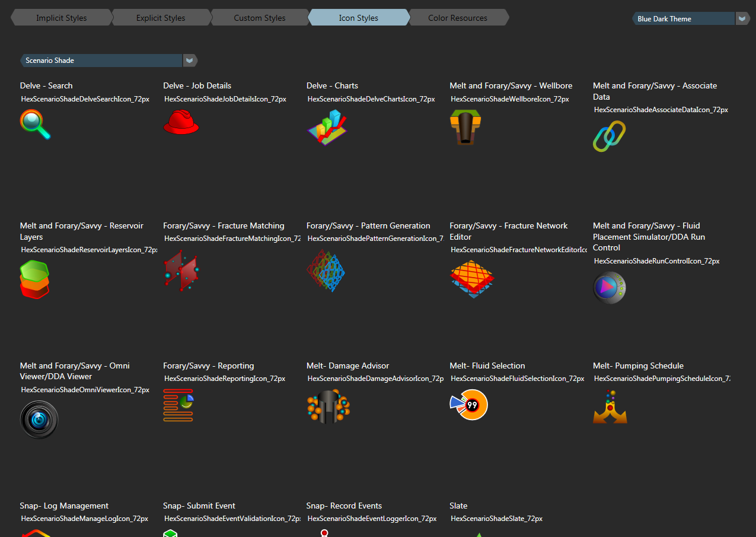This screenshot has height=537, width=756.
Task: Click the Delve Search magnifier icon
Action: [x=36, y=125]
